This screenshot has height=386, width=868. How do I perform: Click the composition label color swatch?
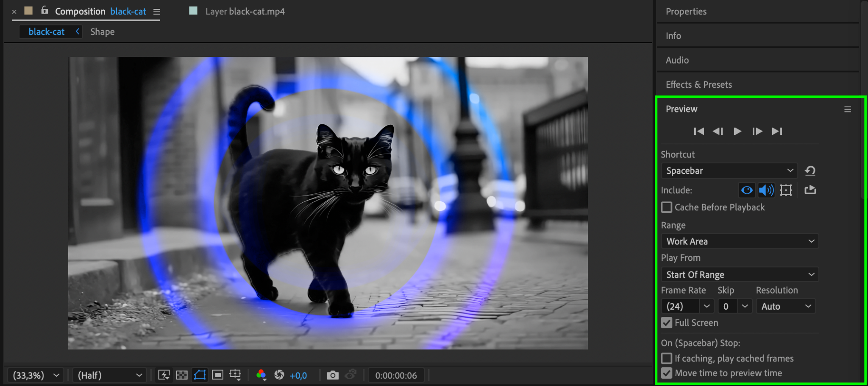coord(28,11)
